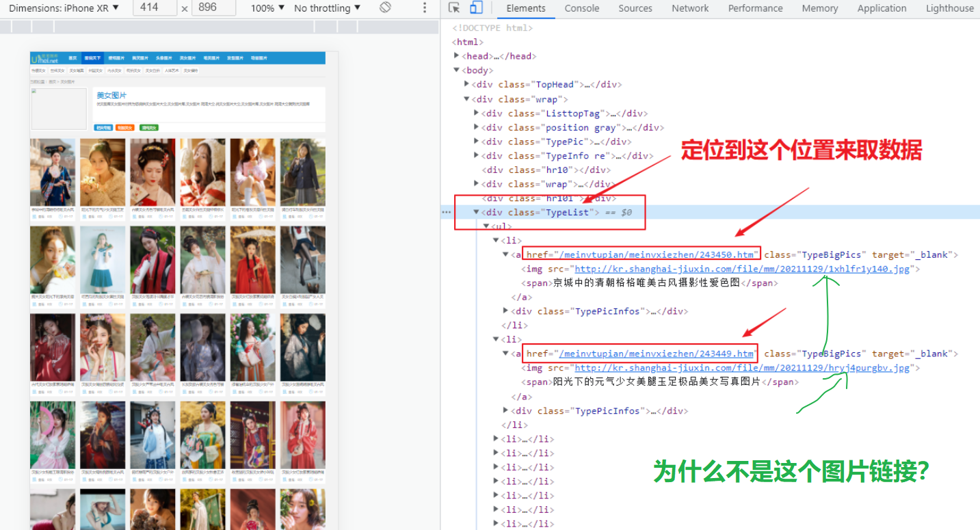Click the viewport width field showing 414
This screenshot has width=980, height=530.
tap(154, 8)
